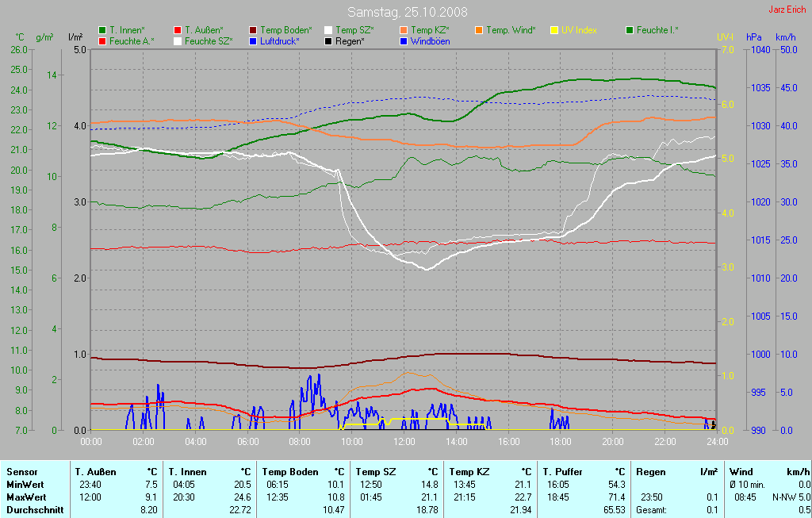Click the 12:00 time axis marker
The width and height of the screenshot is (812, 518).
(x=404, y=441)
